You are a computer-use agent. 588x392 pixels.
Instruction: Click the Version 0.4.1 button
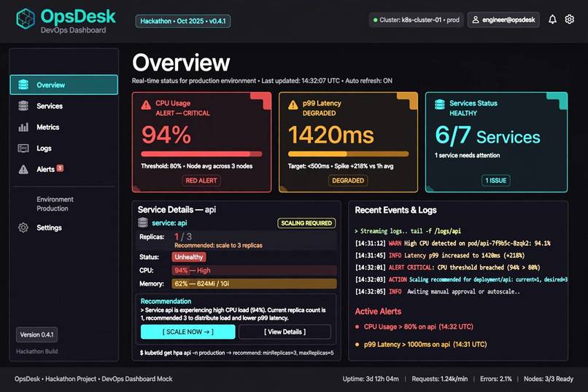[36, 334]
